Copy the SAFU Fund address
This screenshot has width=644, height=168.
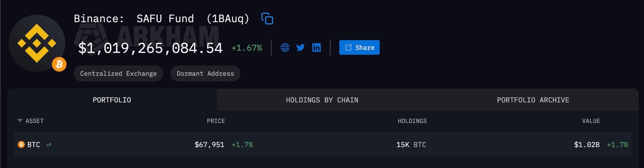coord(267,19)
